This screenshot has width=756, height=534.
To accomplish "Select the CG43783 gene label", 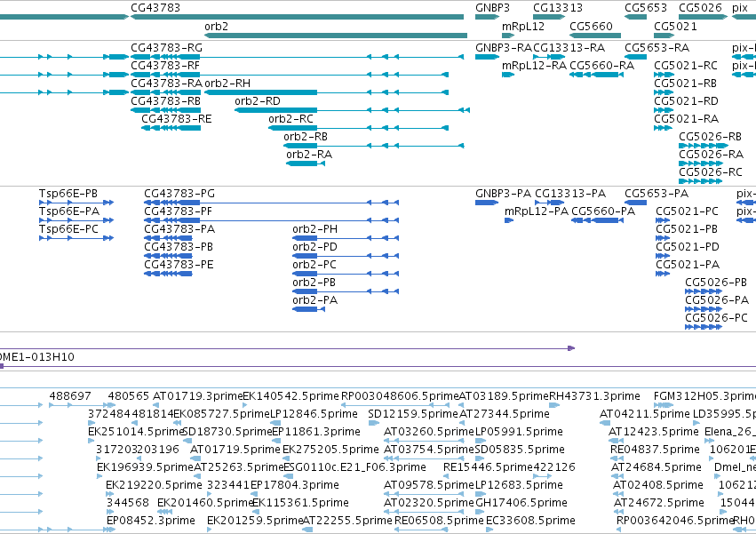I will [155, 8].
